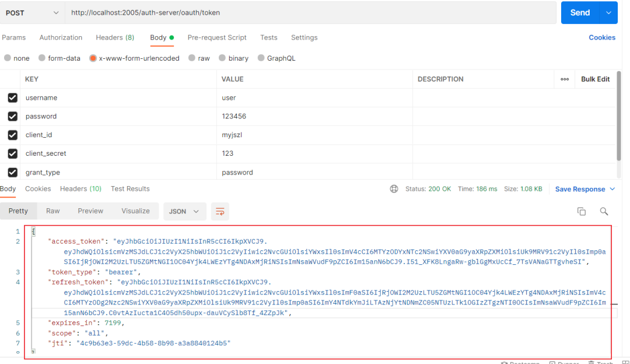Click the client_secret value '123'

click(x=314, y=153)
